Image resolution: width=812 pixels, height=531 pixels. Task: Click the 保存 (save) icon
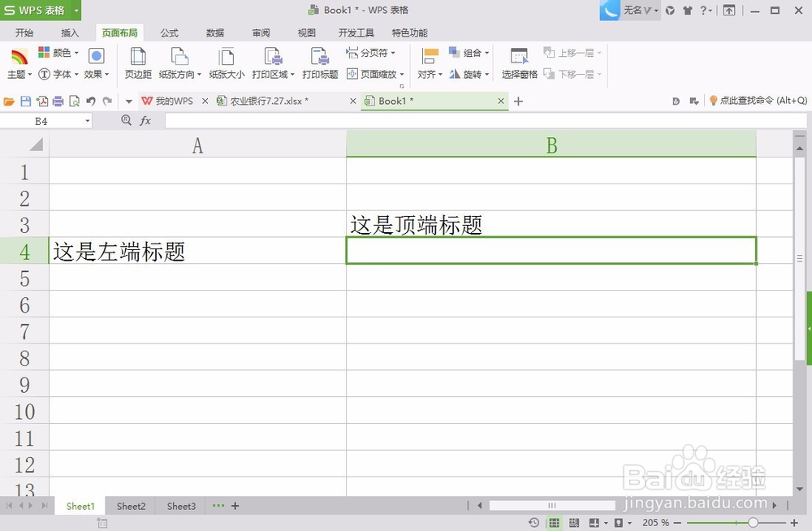(x=27, y=101)
